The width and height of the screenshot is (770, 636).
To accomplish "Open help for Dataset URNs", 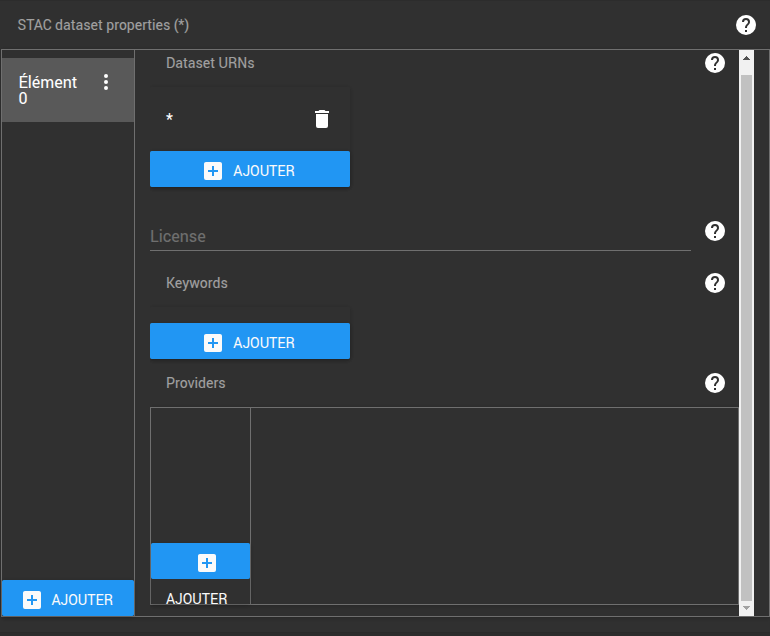I will pos(715,63).
